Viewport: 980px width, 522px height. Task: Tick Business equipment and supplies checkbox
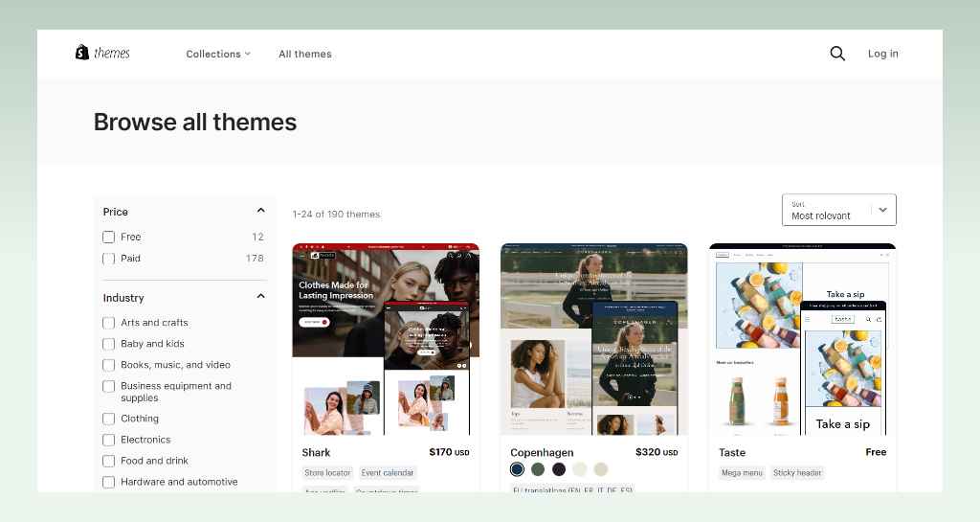click(x=109, y=386)
